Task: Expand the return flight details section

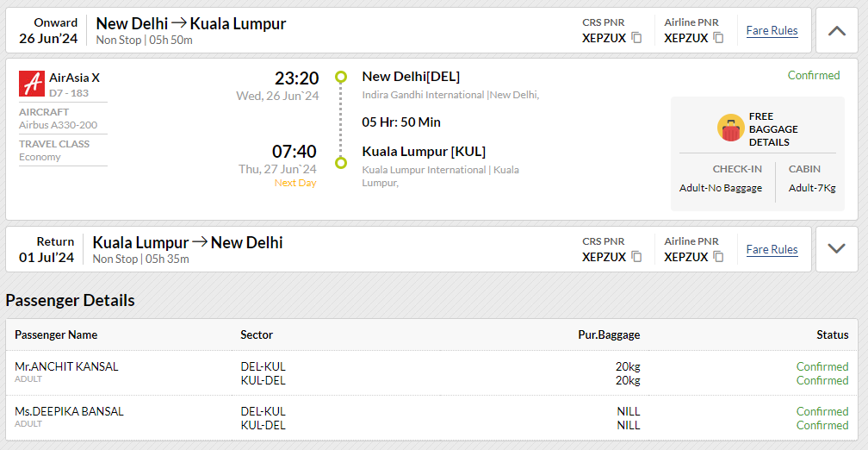Action: [836, 249]
